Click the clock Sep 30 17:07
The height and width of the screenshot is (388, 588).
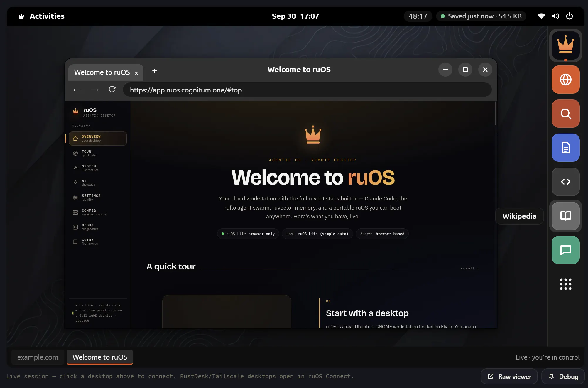295,16
